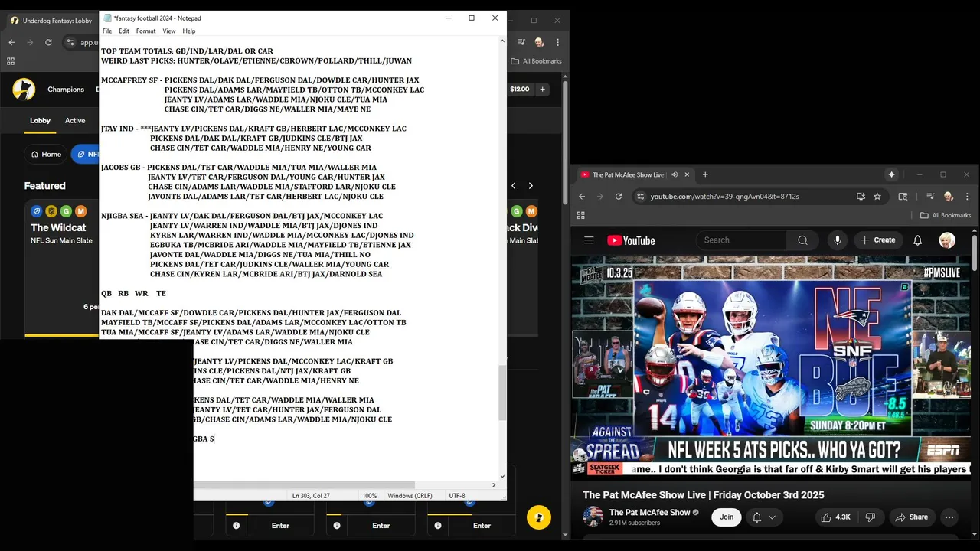Select Home filter in Underdog lobby

click(46, 154)
